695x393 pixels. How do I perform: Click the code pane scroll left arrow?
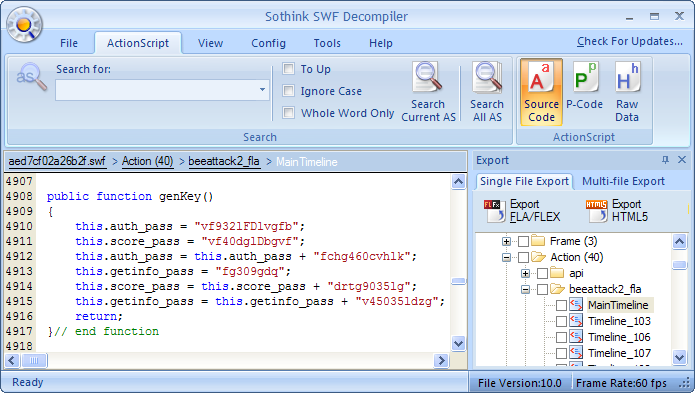pos(12,361)
